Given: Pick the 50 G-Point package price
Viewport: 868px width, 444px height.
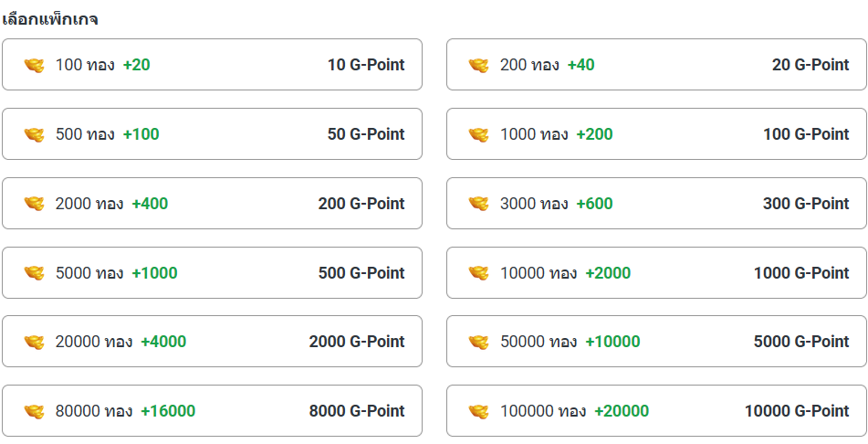Looking at the screenshot, I should 366,134.
